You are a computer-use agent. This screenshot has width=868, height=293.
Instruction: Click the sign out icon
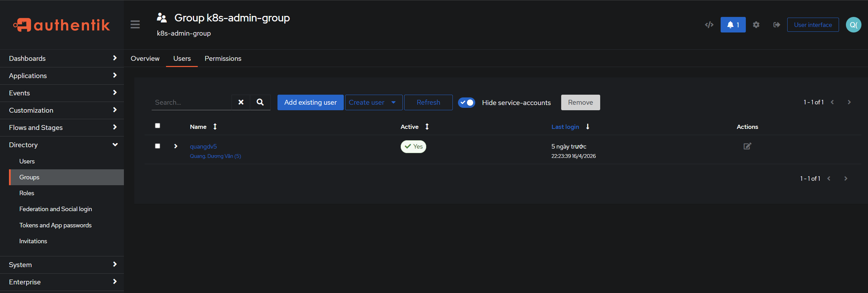pyautogui.click(x=776, y=25)
